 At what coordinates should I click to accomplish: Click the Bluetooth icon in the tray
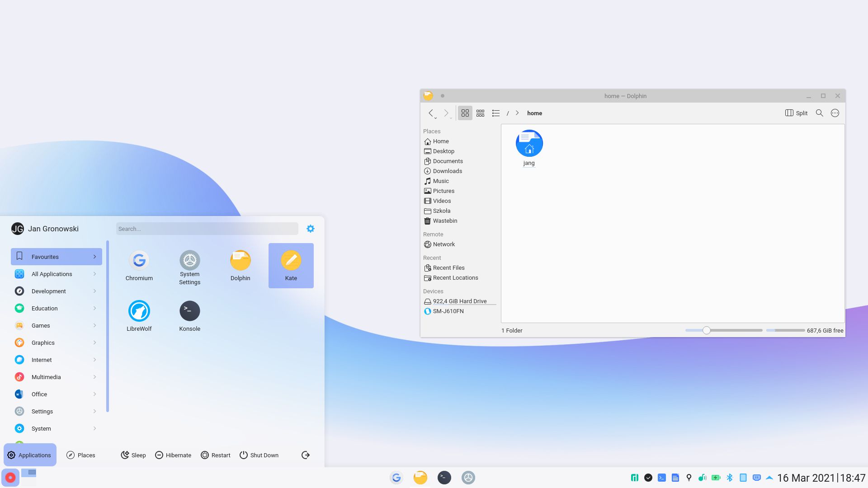coord(730,477)
